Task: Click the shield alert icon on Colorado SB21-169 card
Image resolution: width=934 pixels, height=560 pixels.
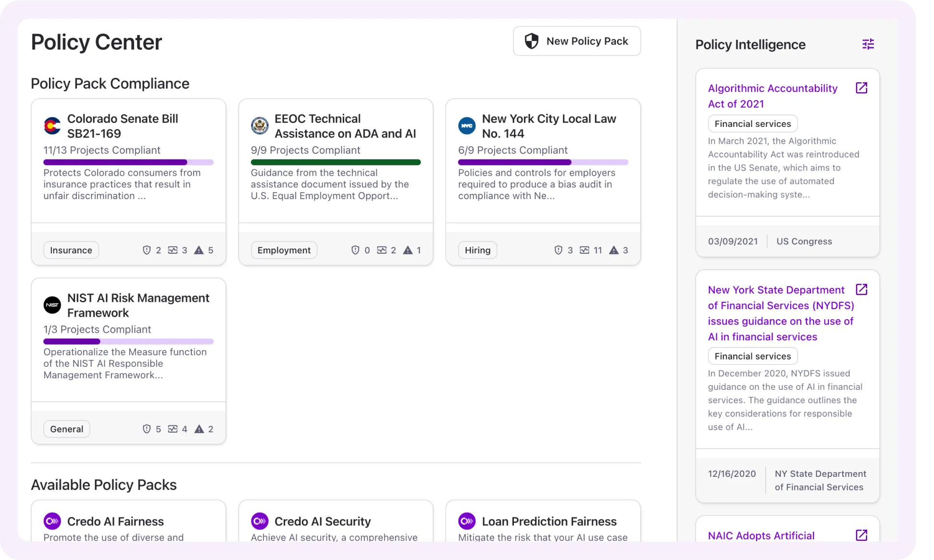Action: click(147, 250)
